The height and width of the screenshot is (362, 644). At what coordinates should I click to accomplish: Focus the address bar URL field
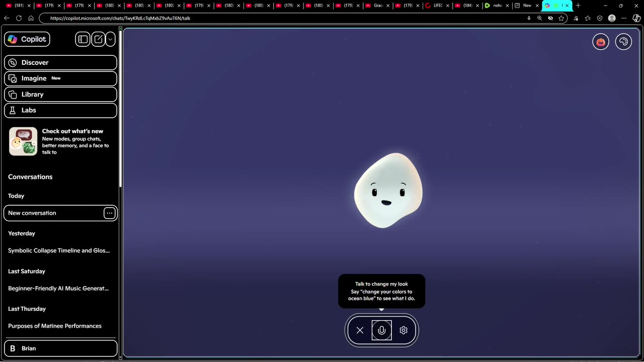282,18
